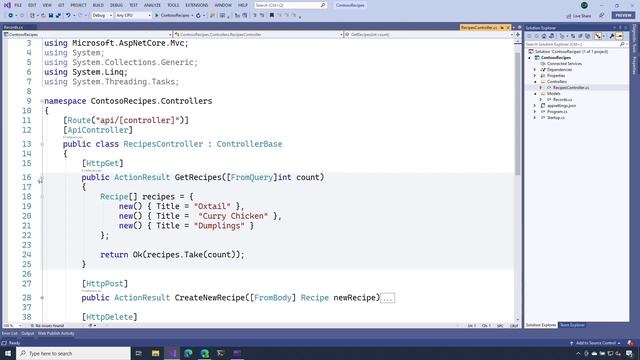The height and width of the screenshot is (360, 640).
Task: Click the Solution Explorer search magnifier icon
Action: [622, 44]
